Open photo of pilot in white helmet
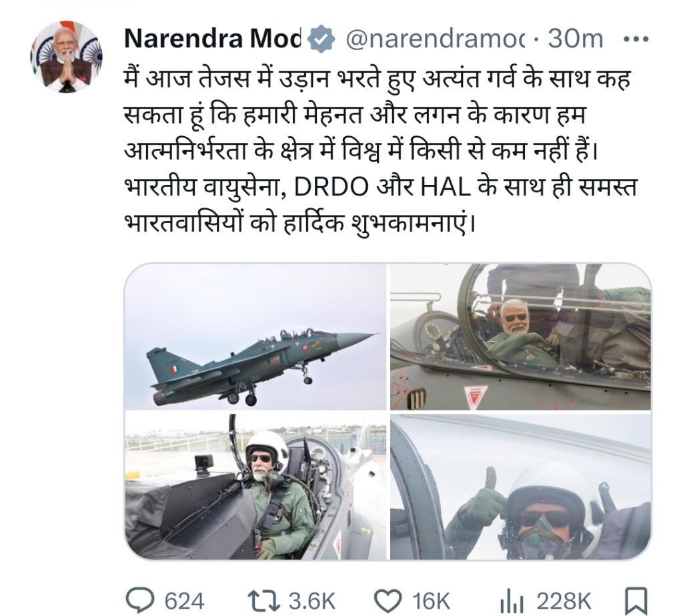 [255, 487]
